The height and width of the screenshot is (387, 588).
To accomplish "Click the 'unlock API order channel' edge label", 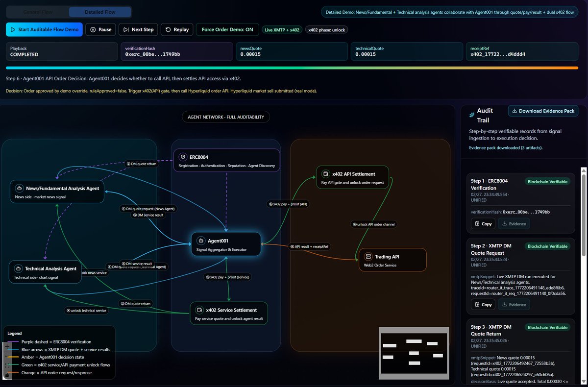I will pos(374,224).
